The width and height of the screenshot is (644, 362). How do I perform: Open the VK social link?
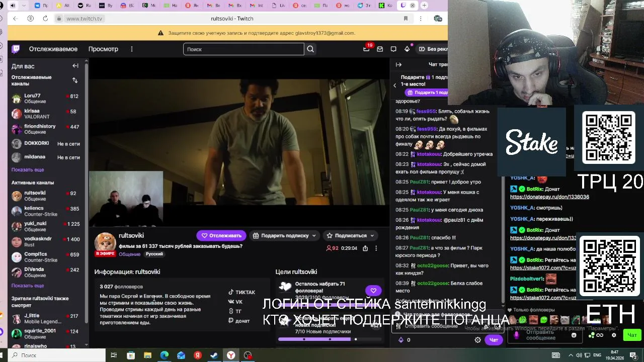coord(235,302)
